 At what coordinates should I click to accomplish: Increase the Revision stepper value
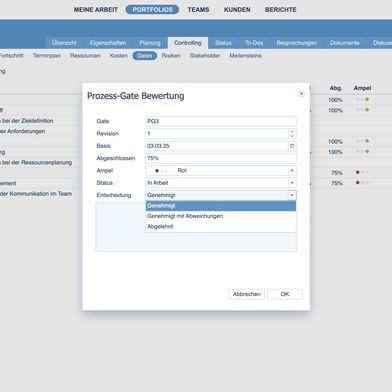click(x=292, y=131)
